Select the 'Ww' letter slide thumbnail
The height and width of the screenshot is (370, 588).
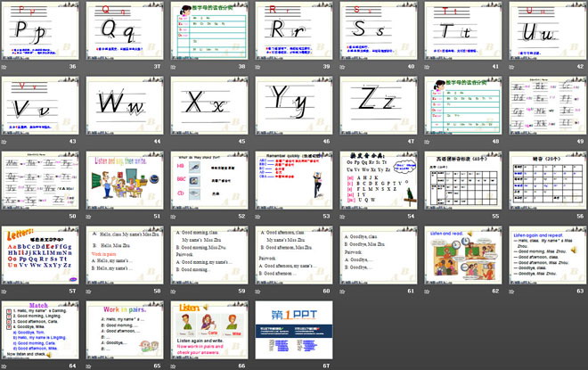click(124, 103)
